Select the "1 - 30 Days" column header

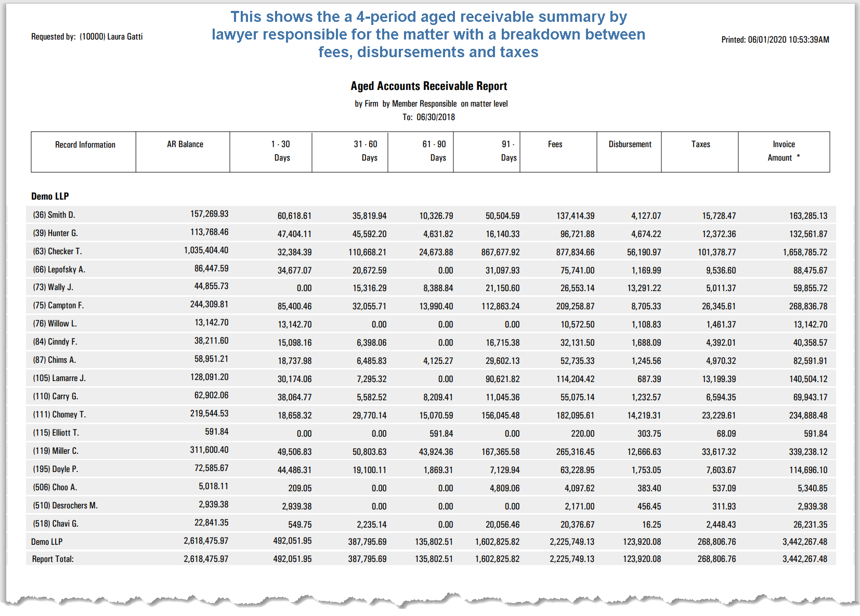281,151
